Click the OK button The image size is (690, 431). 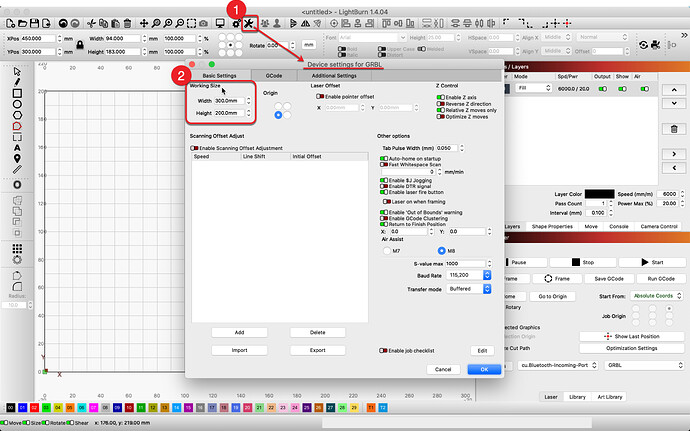(484, 369)
